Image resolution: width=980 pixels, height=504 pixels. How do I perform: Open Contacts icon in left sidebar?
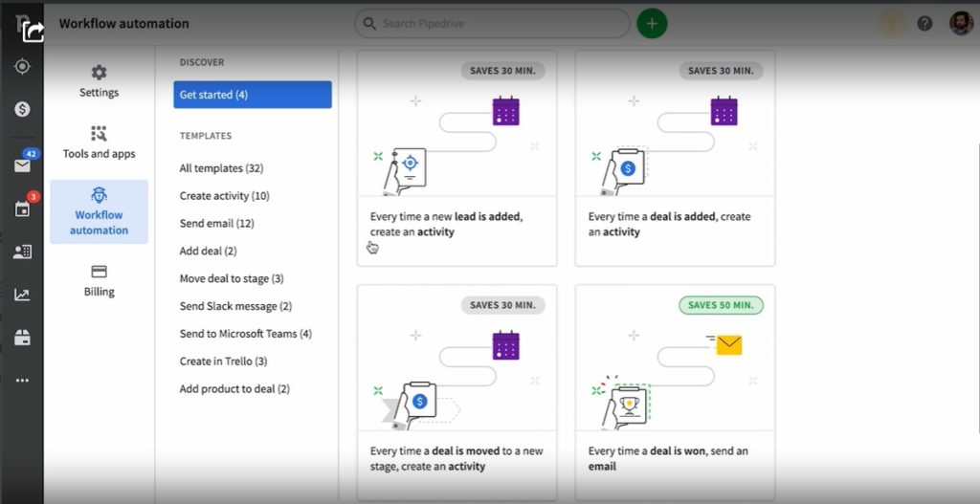click(22, 252)
